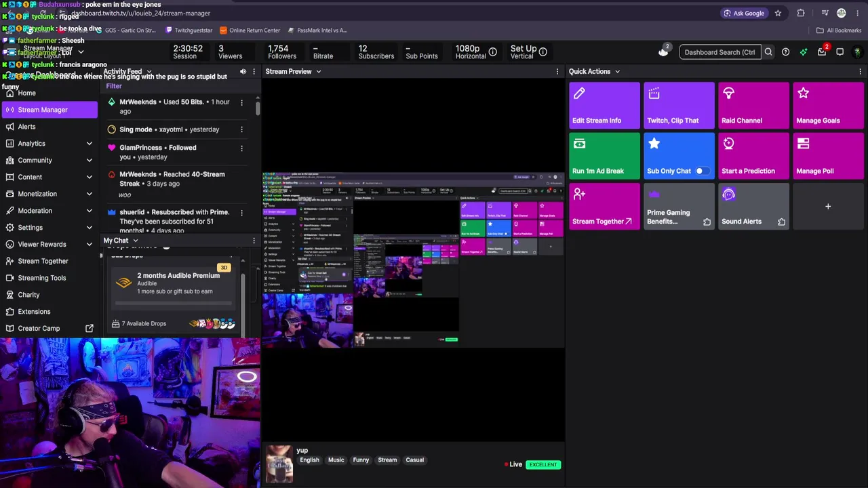The height and width of the screenshot is (488, 868).
Task: Bookmark this page with the star icon
Action: [x=778, y=13]
